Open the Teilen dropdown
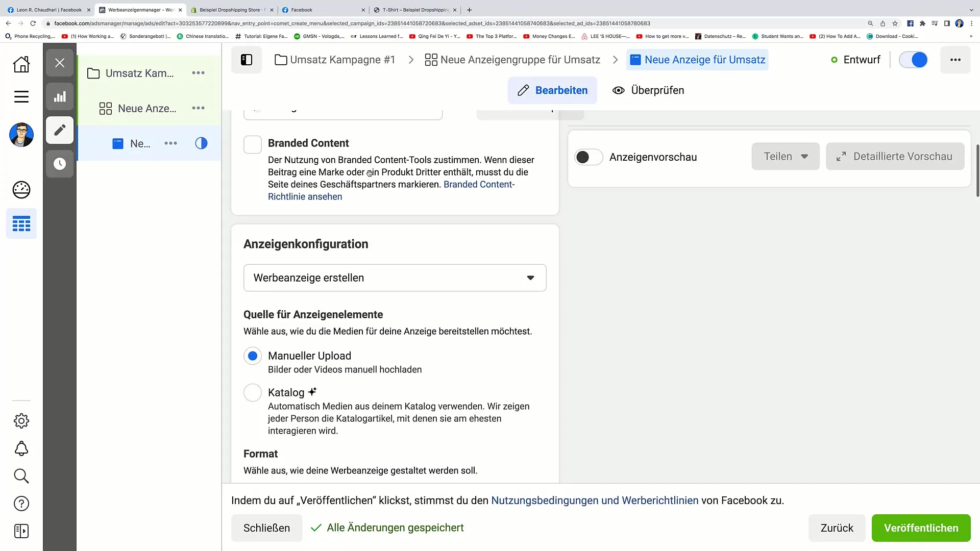This screenshot has height=551, width=980. click(x=786, y=157)
